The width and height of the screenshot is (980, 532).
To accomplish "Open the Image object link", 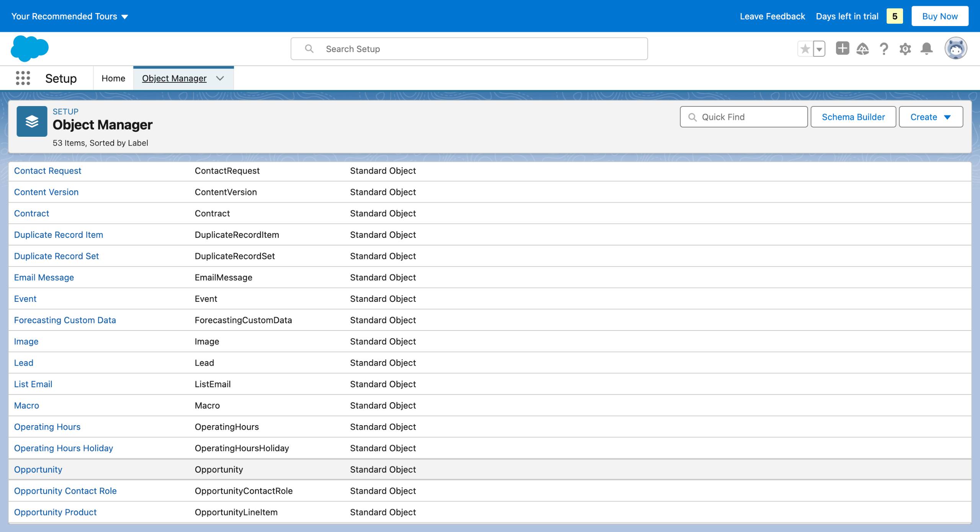I will (26, 342).
